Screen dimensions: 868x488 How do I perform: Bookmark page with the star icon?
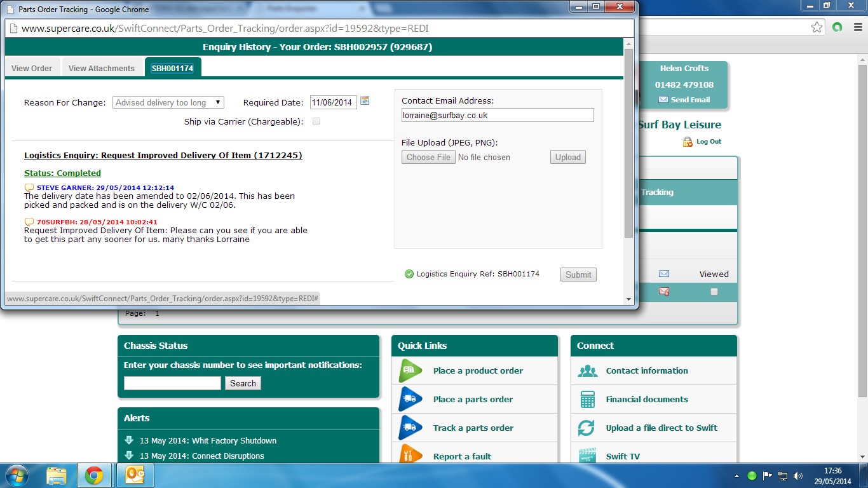pos(817,27)
